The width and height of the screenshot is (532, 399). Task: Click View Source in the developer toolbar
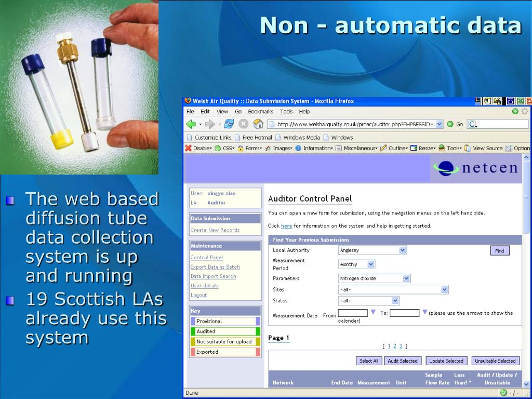click(484, 148)
